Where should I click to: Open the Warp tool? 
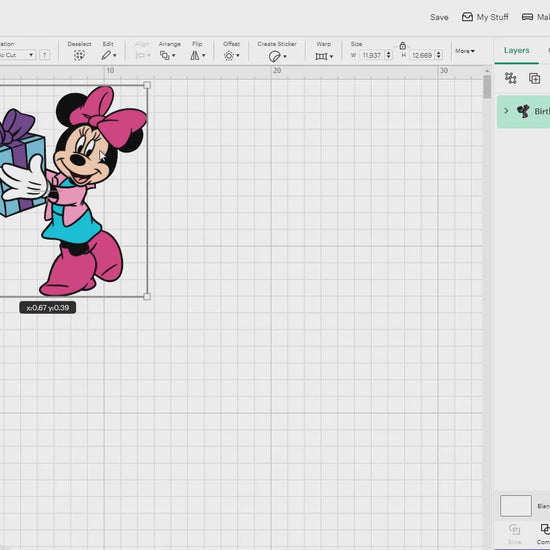tap(324, 56)
